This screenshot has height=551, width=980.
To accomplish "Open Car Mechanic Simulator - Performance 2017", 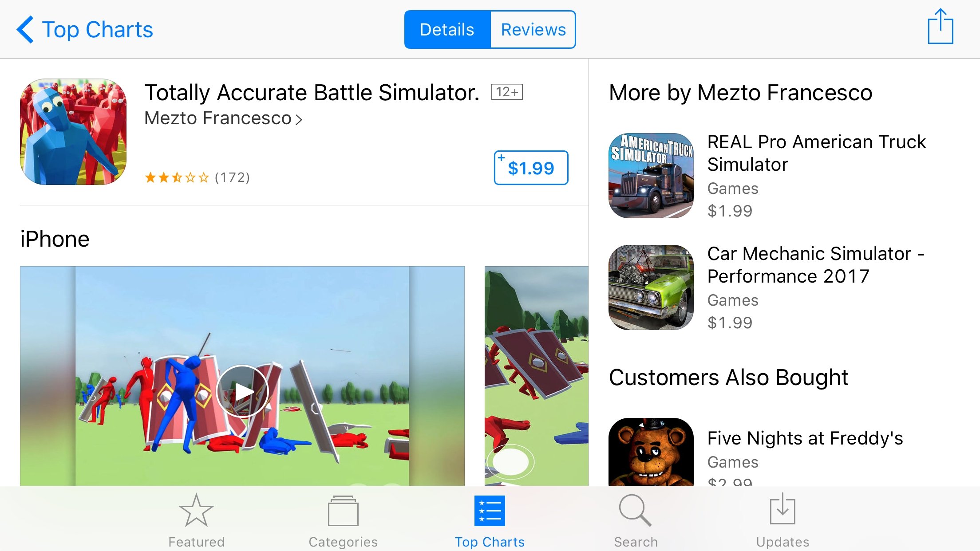I will point(816,265).
